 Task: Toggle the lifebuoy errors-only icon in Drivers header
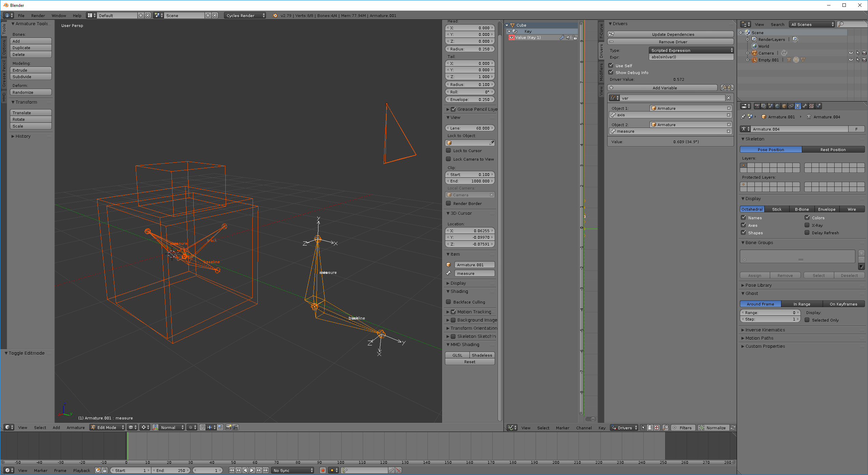point(657,428)
